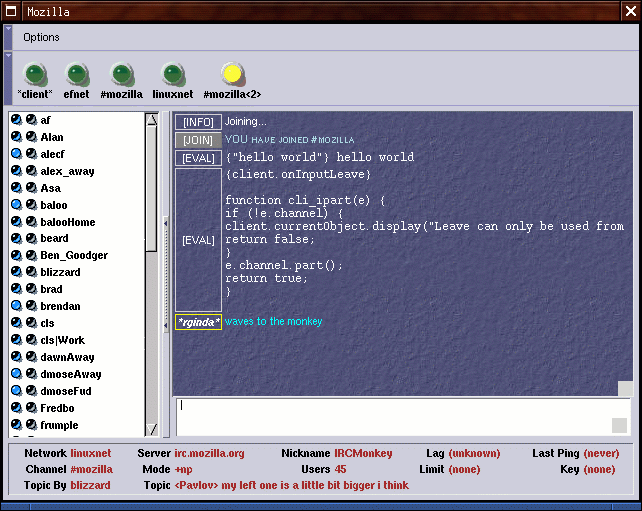Click voice icon next to beard
Viewport: 642px width, 511px height.
click(31, 238)
